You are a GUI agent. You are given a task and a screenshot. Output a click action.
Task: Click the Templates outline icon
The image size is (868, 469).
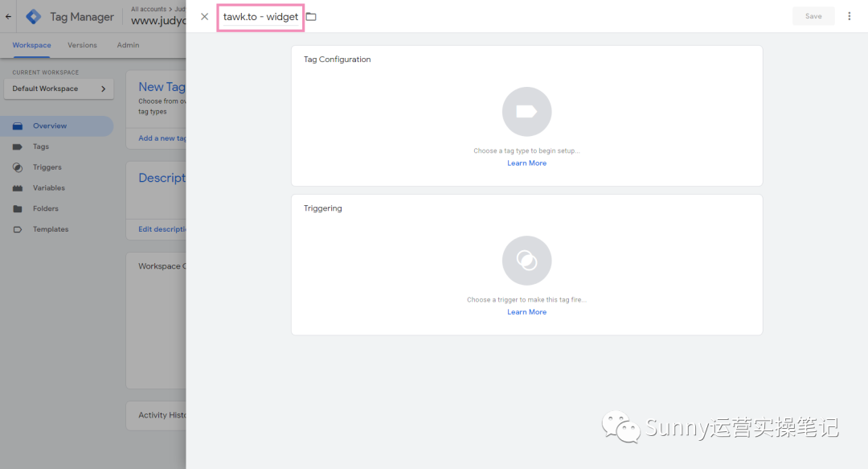click(18, 229)
